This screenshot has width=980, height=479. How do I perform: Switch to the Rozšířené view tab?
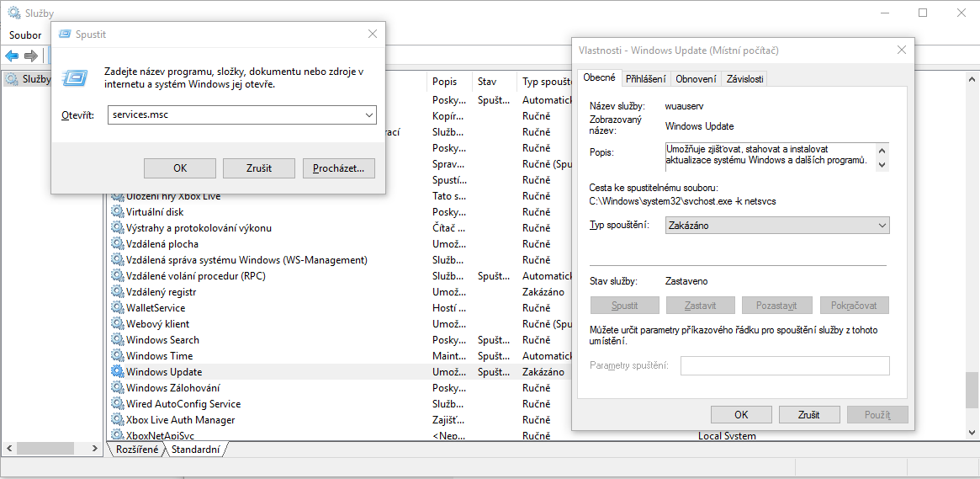tap(135, 450)
